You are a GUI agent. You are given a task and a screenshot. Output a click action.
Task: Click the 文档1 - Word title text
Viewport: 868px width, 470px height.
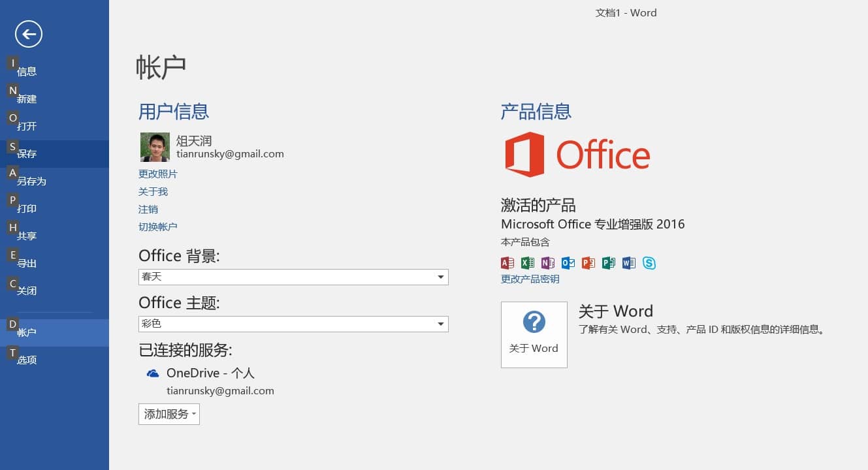tap(626, 12)
